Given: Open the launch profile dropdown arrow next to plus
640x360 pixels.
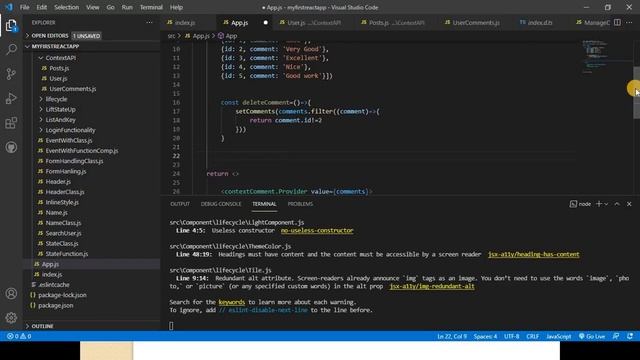Looking at the screenshot, I should 606,204.
